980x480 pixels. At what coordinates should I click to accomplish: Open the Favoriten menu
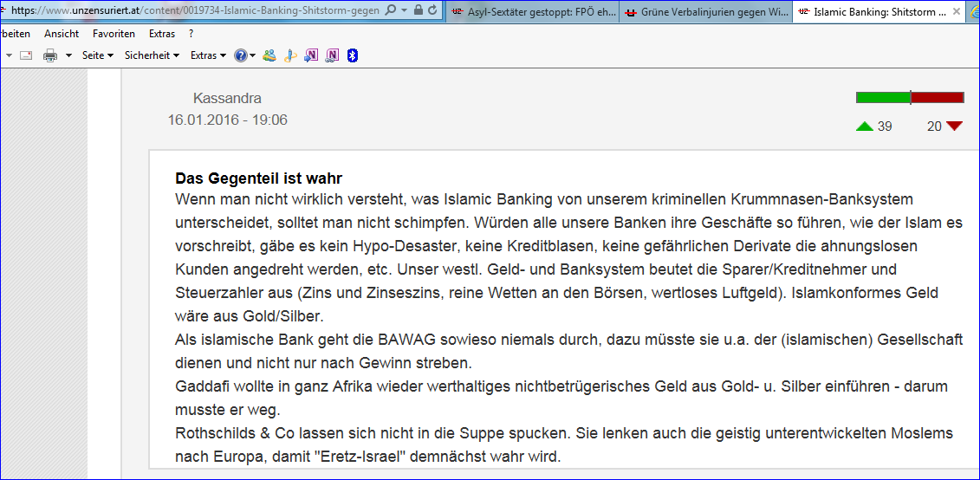[114, 33]
